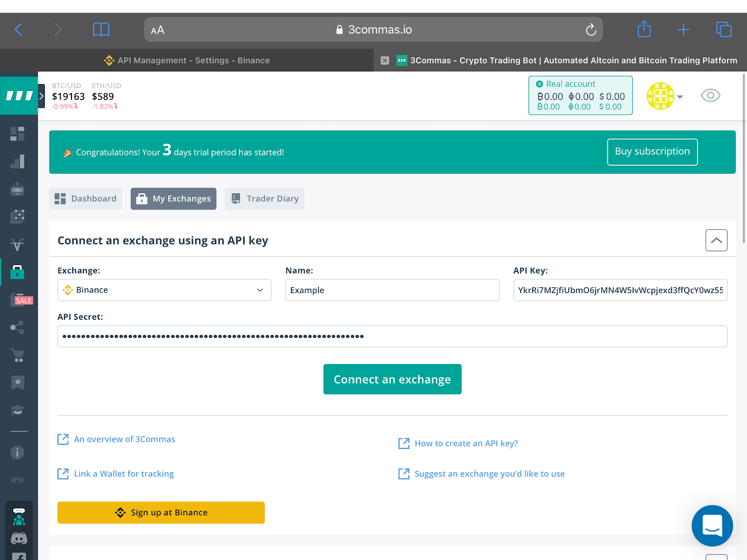Click the Name field containing Example
The width and height of the screenshot is (747, 560).
click(x=392, y=290)
